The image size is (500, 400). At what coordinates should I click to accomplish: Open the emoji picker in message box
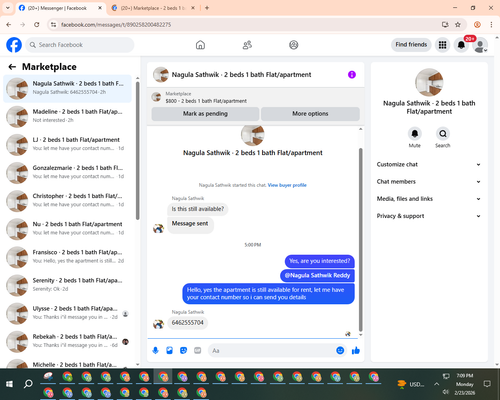[x=340, y=350]
